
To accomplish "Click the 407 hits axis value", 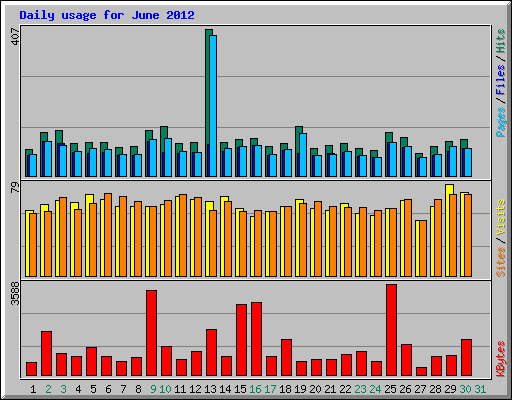I will 16,36.
